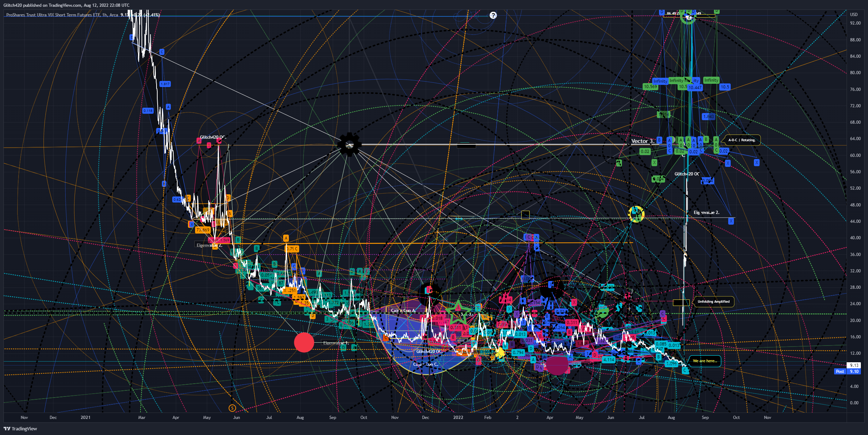Click the blue 0.264 ratio label
The width and height of the screenshot is (868, 435).
[559, 327]
